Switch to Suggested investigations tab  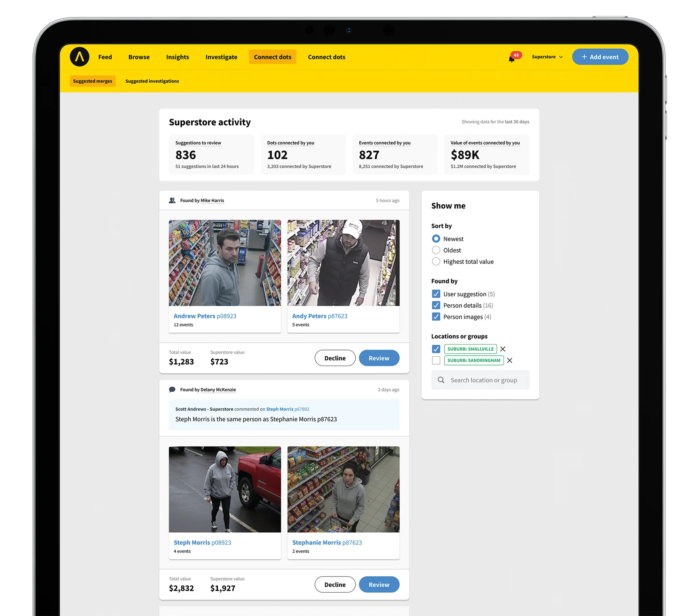click(x=152, y=81)
